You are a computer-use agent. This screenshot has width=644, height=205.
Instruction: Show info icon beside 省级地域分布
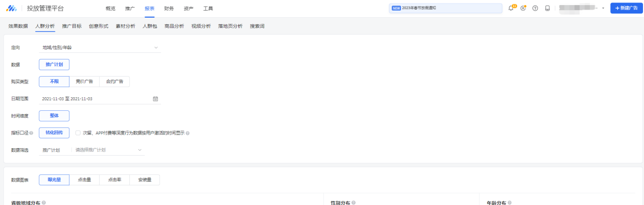click(x=44, y=202)
